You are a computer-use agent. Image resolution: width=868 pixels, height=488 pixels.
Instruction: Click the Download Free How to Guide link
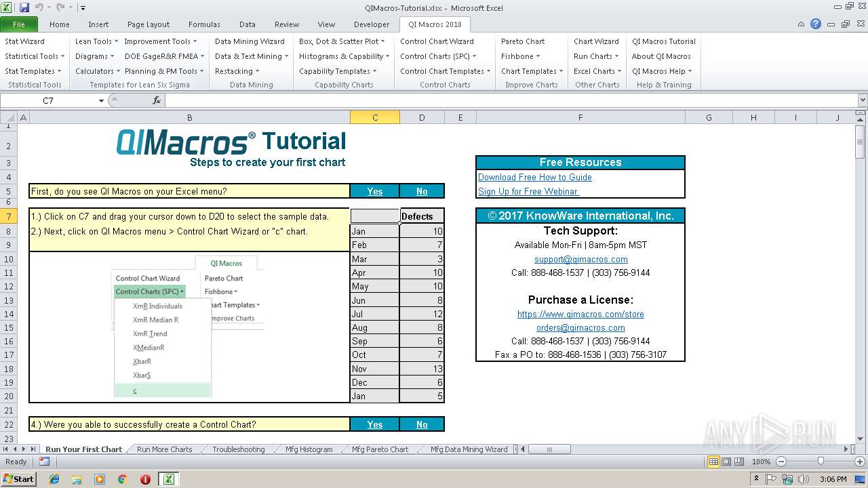pos(535,177)
